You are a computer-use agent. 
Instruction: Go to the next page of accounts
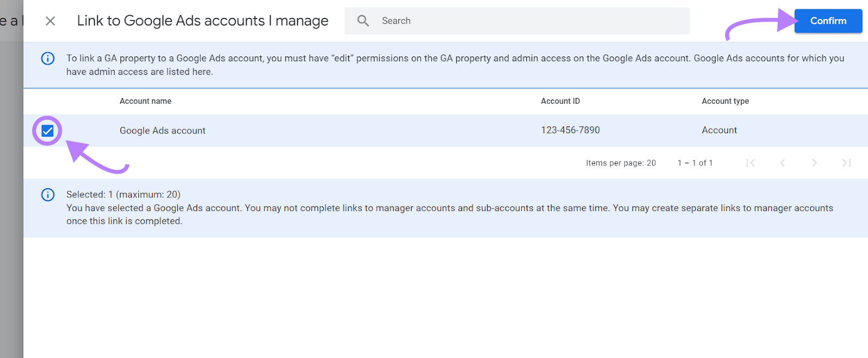pos(814,163)
